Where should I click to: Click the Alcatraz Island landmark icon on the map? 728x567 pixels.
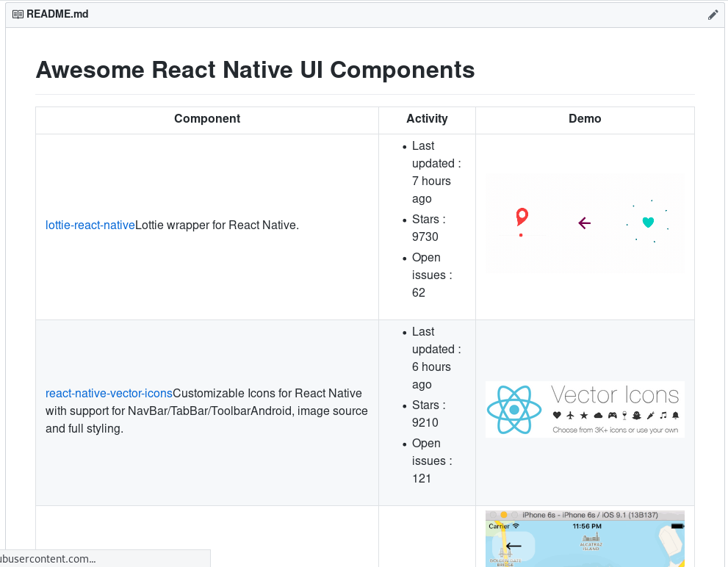(591, 538)
